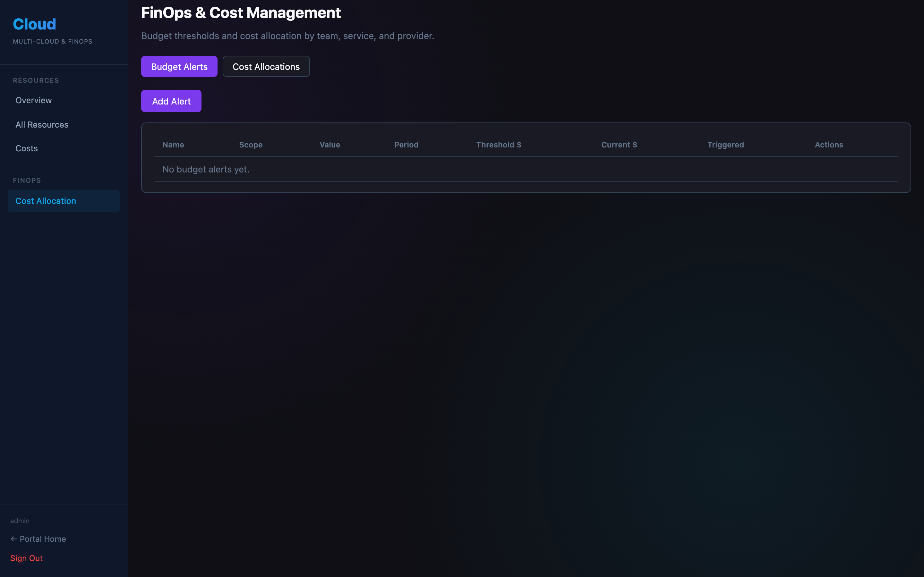Click the Actions column header
The image size is (924, 577).
[829, 145]
